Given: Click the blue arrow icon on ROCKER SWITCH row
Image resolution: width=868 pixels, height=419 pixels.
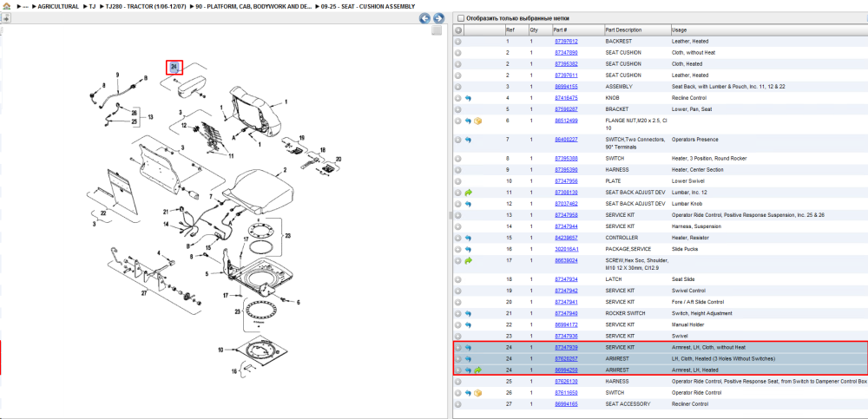Looking at the screenshot, I should pyautogui.click(x=469, y=313).
